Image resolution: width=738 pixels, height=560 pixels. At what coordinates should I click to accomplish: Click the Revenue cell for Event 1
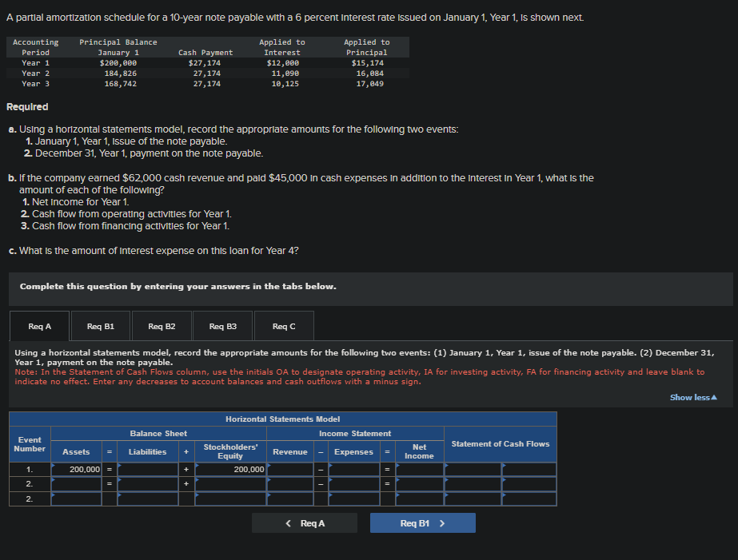coord(290,471)
